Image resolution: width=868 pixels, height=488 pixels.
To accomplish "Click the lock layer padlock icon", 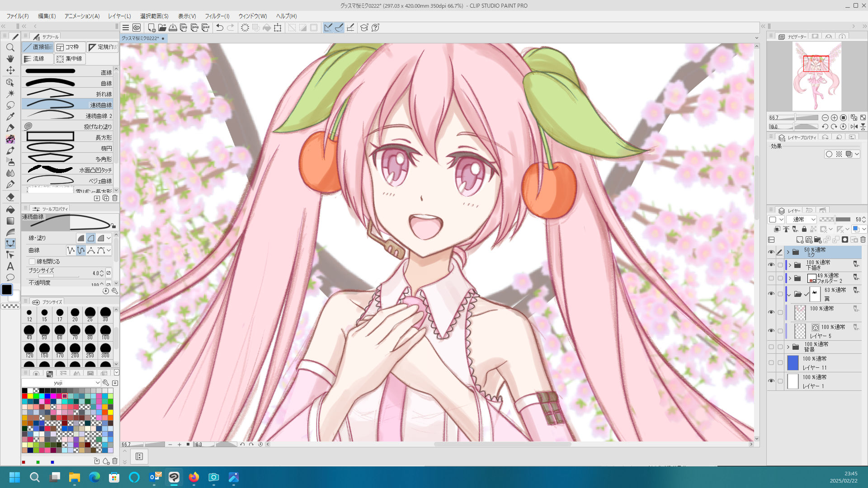I will [x=804, y=229].
